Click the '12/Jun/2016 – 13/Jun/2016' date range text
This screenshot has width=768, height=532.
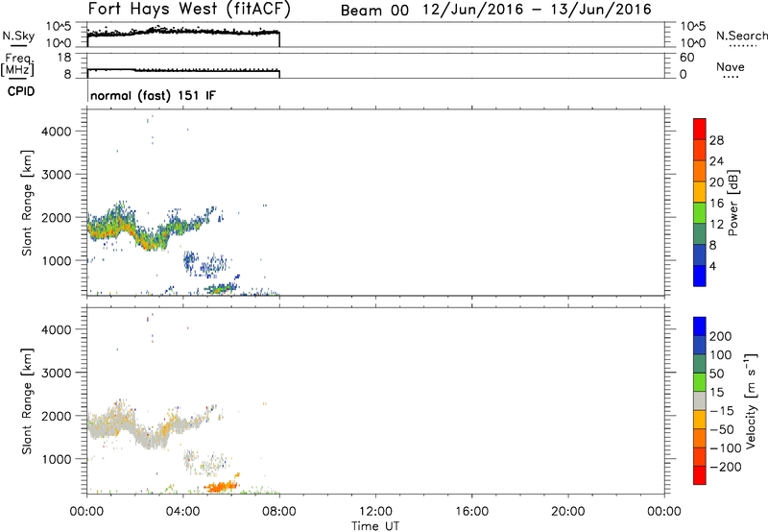pos(538,10)
